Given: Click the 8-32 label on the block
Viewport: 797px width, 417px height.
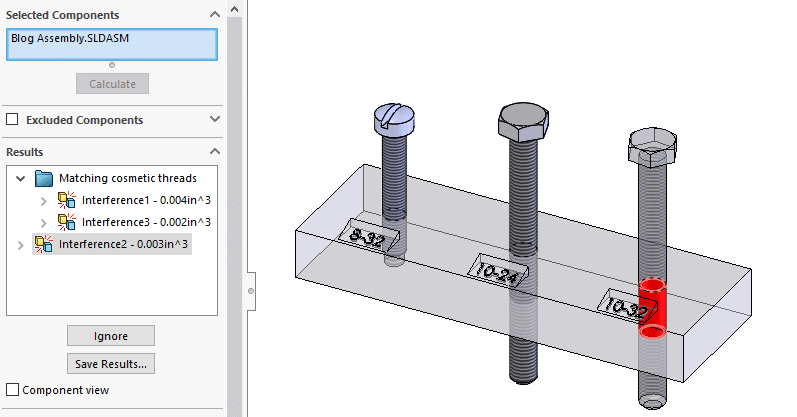Looking at the screenshot, I should click(x=368, y=236).
